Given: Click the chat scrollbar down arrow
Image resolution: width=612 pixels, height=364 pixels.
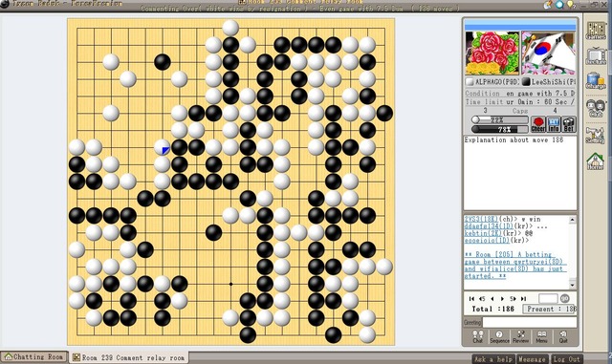Looking at the screenshot, I should point(572,286).
